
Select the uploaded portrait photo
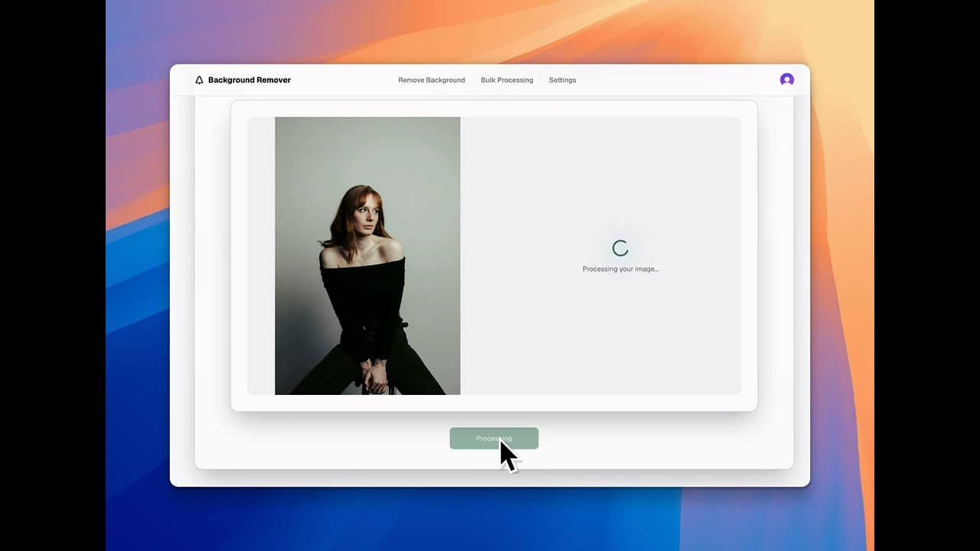coord(367,256)
